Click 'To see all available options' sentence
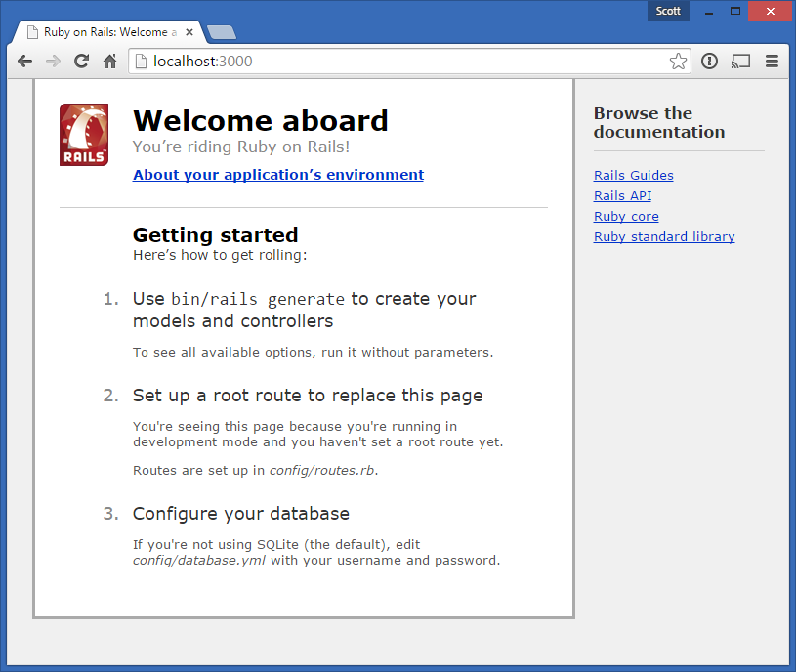This screenshot has width=796, height=672. (x=314, y=353)
